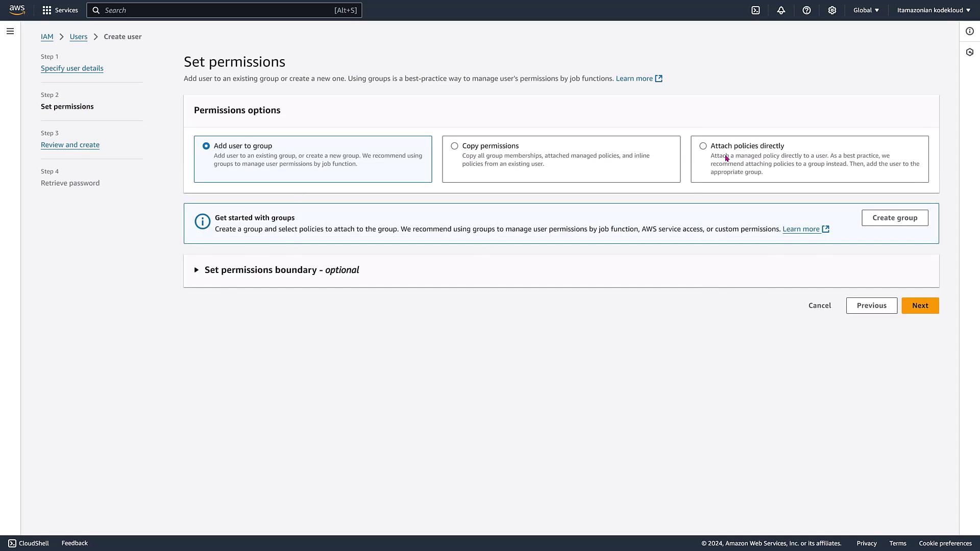The height and width of the screenshot is (551, 980).
Task: Open the Itamazonian kodekloud account menu
Action: [x=933, y=10]
